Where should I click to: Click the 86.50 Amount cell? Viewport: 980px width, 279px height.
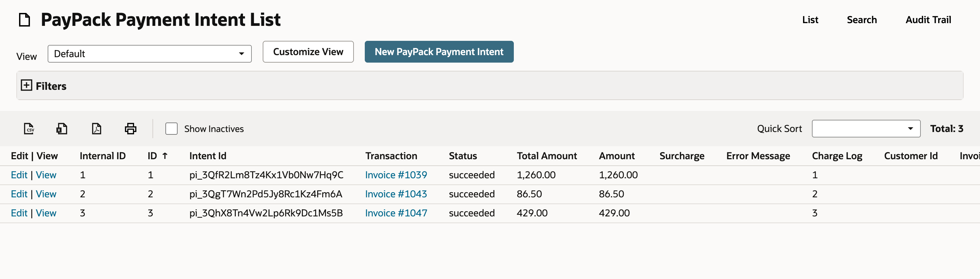611,194
